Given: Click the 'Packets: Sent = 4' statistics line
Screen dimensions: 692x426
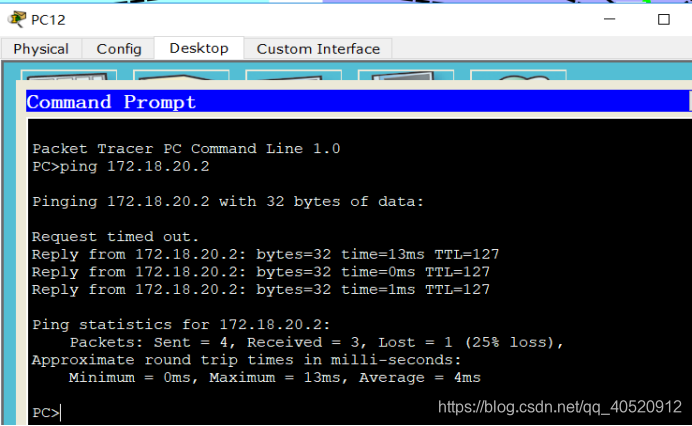Looking at the screenshot, I should pyautogui.click(x=316, y=343).
